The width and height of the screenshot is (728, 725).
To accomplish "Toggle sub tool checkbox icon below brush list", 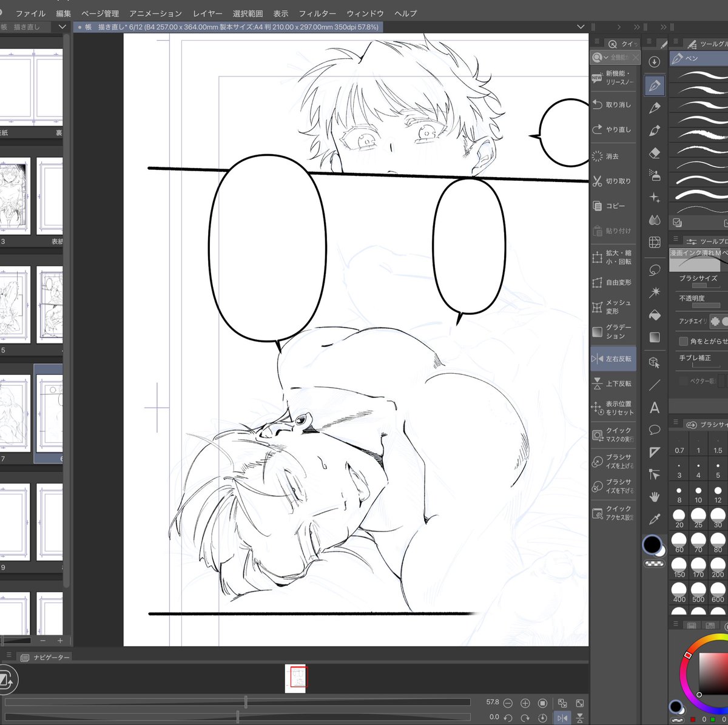I will pos(678,223).
